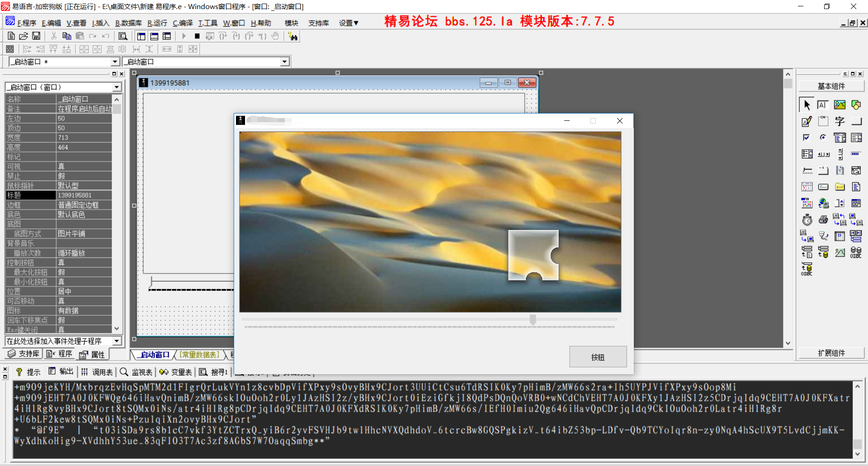Switch to the 输出 output tab
The height and width of the screenshot is (466, 868).
coord(61,371)
